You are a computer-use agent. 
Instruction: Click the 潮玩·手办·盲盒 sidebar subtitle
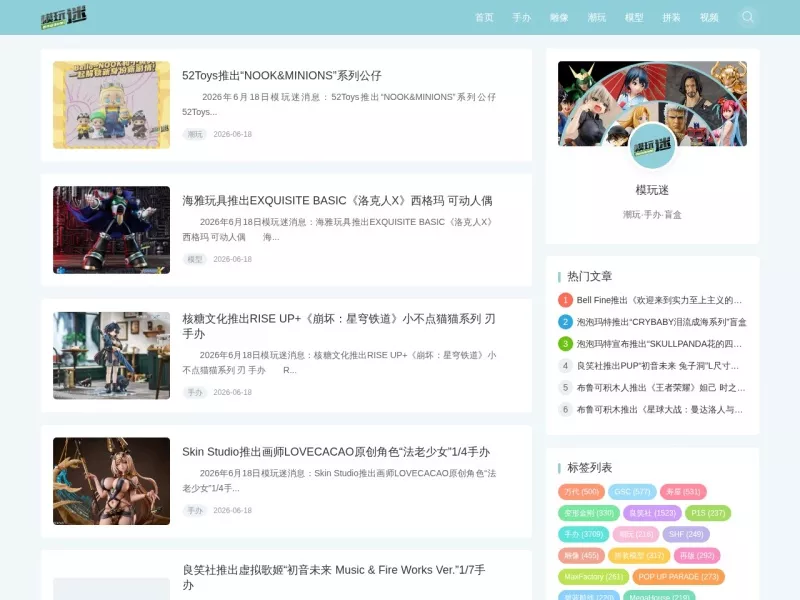click(652, 215)
